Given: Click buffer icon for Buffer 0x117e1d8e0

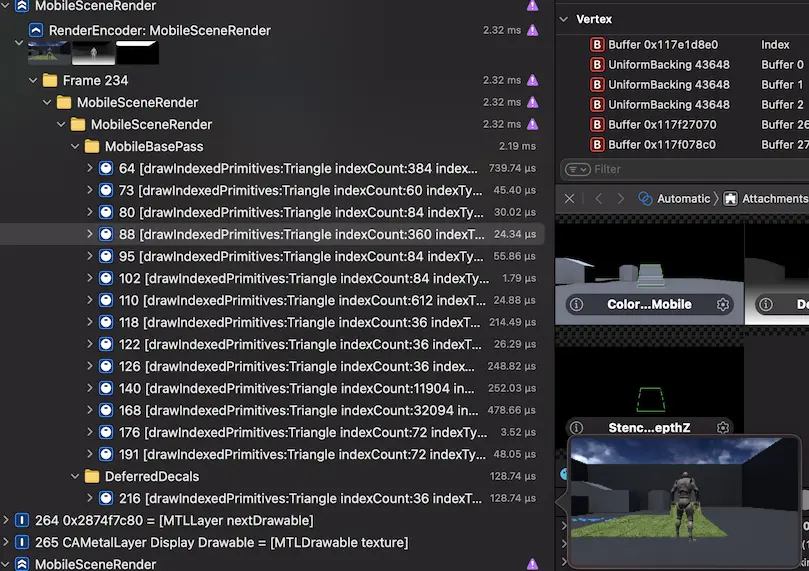Looking at the screenshot, I should [x=598, y=45].
